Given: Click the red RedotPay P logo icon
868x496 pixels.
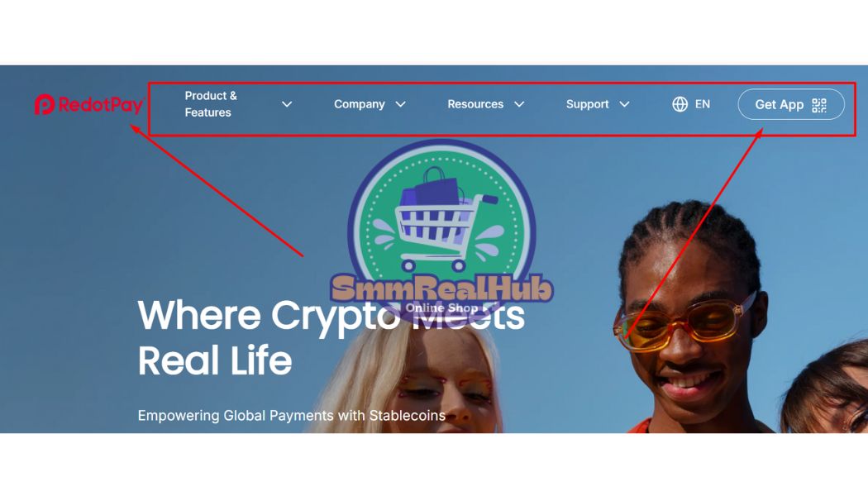Looking at the screenshot, I should pos(45,104).
